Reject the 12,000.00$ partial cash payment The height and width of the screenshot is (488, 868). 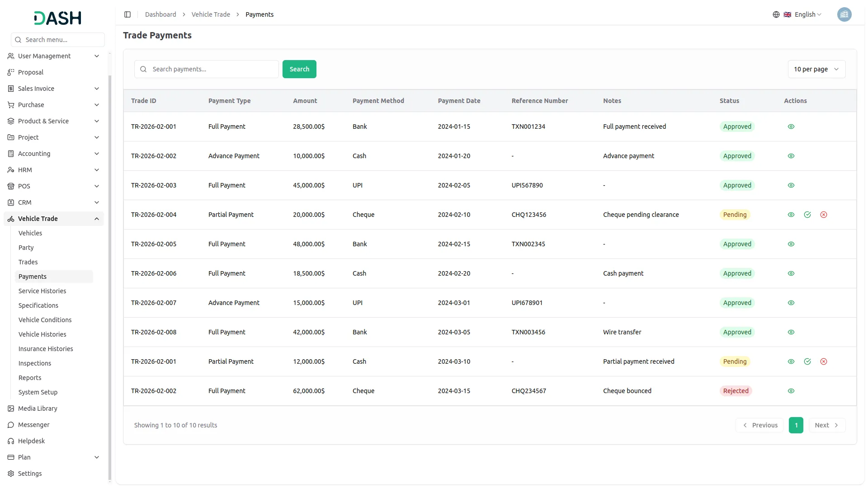click(x=824, y=361)
